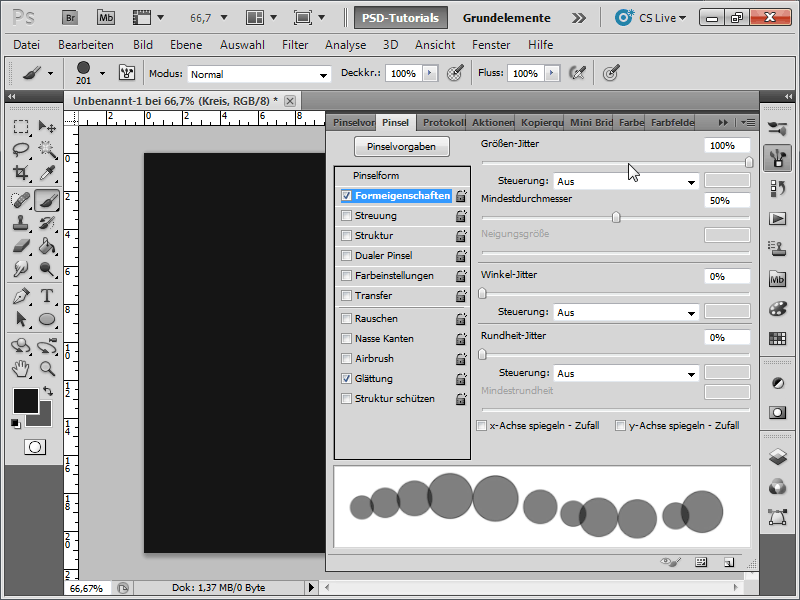The width and height of the screenshot is (800, 600).
Task: Select the Type tool
Action: point(47,296)
